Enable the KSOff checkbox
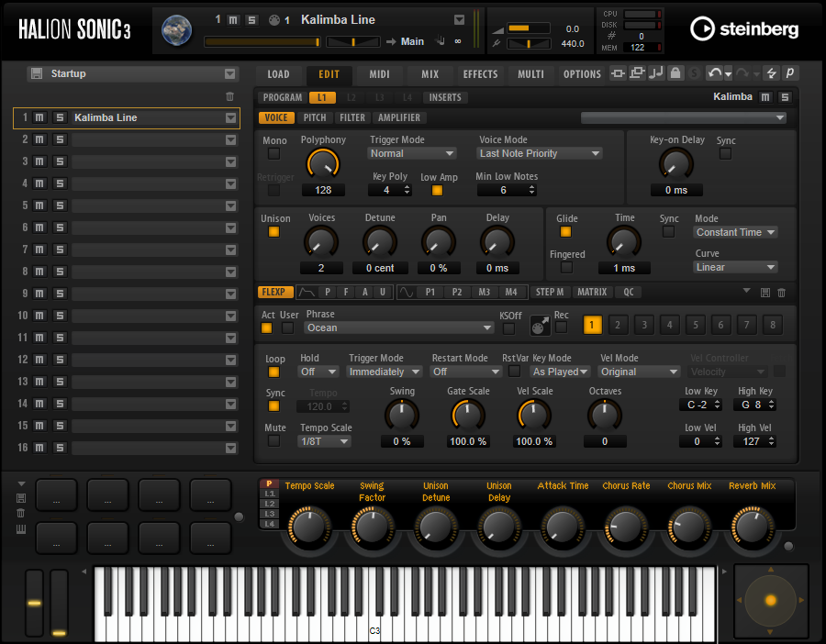 click(x=508, y=328)
